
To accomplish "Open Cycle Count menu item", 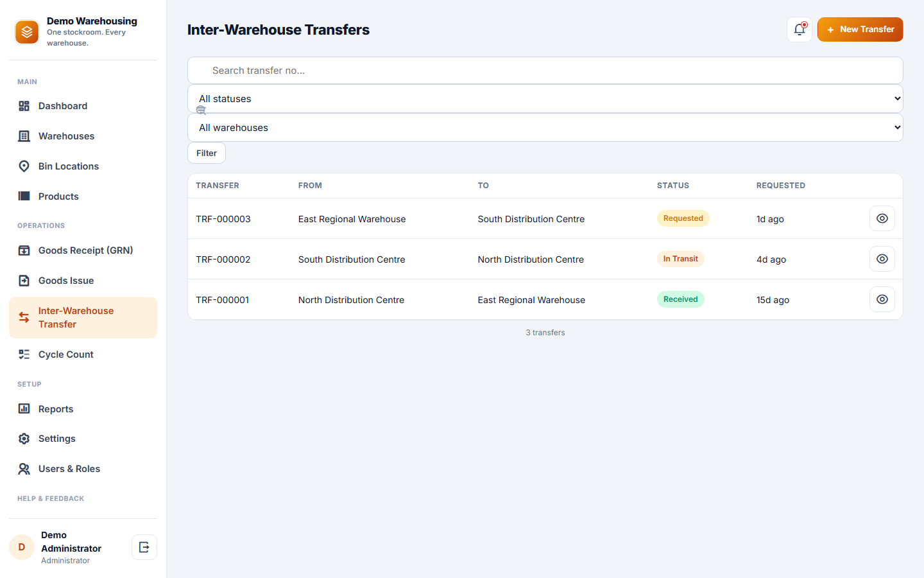I will click(x=83, y=355).
